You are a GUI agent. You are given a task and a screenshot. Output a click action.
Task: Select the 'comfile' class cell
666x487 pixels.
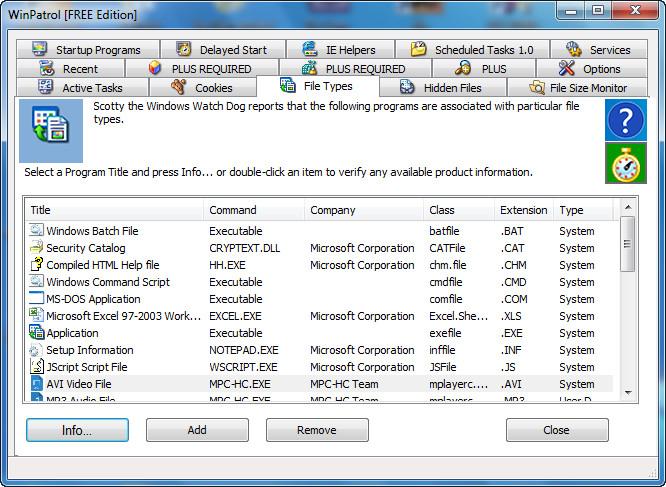446,299
